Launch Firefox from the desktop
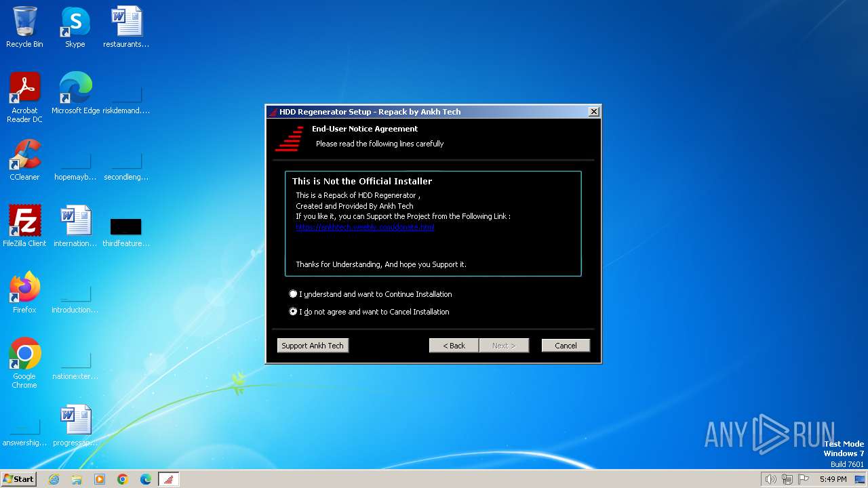 click(x=24, y=293)
